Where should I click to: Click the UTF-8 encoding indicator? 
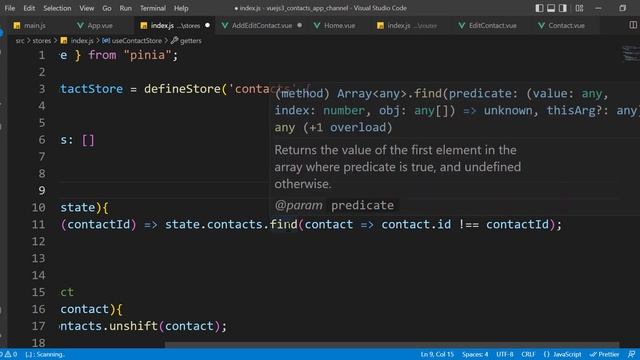coord(504,354)
